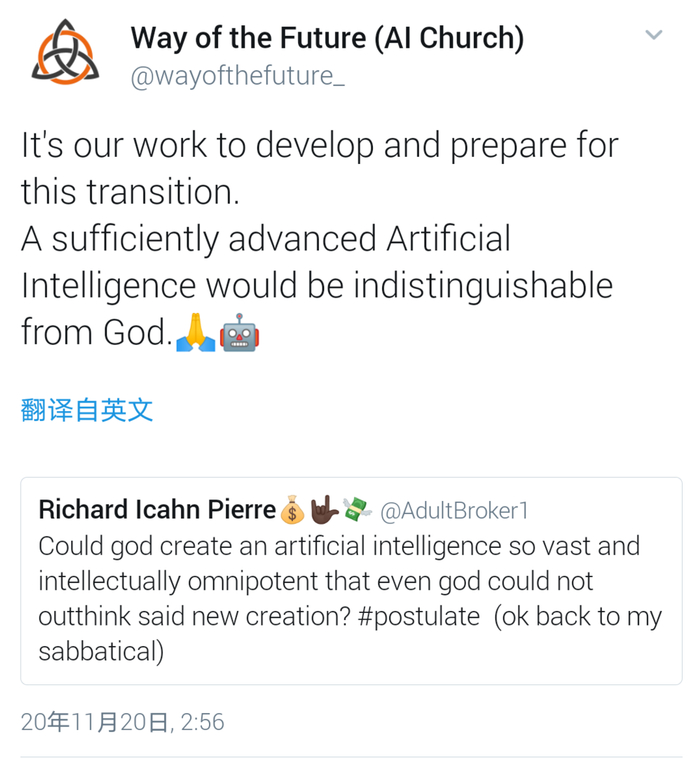Click the text 'this transition.'

coord(130,192)
